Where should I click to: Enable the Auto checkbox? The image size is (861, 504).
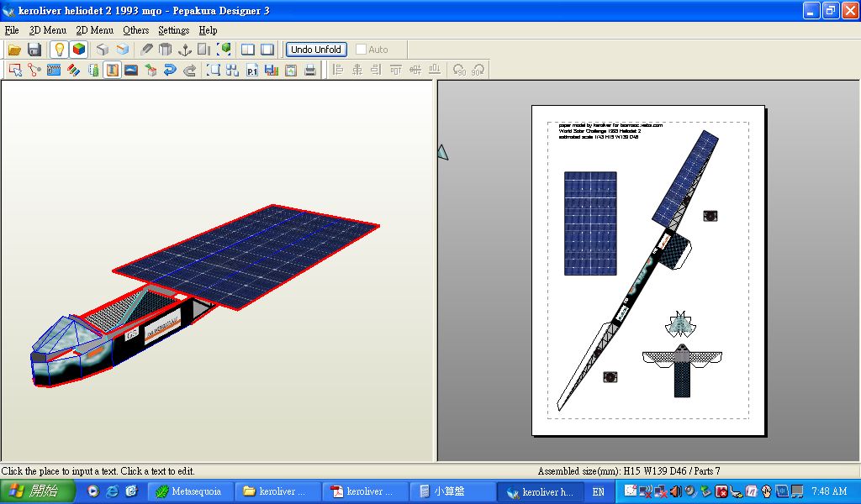pos(362,50)
